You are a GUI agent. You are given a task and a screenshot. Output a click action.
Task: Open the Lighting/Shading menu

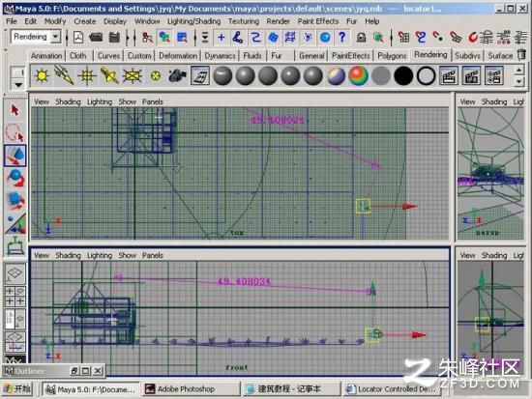[193, 21]
